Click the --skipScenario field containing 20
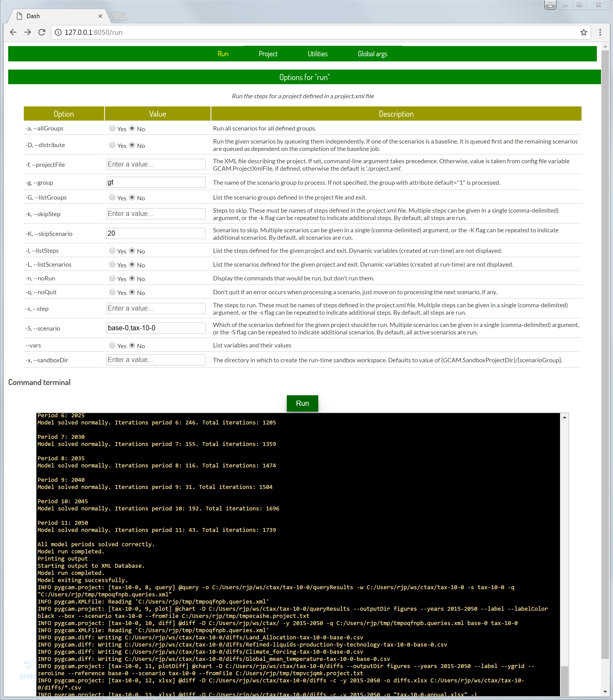613x700 pixels. [x=156, y=233]
